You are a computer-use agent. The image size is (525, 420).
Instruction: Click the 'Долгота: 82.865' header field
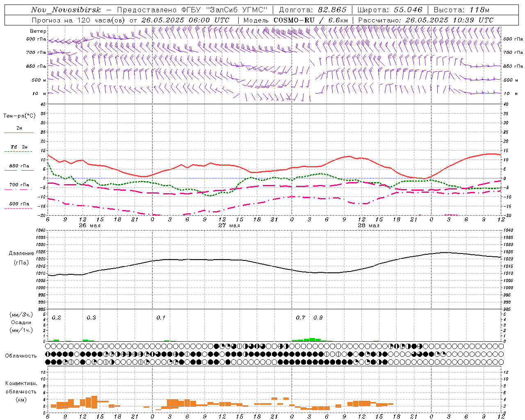coord(313,10)
